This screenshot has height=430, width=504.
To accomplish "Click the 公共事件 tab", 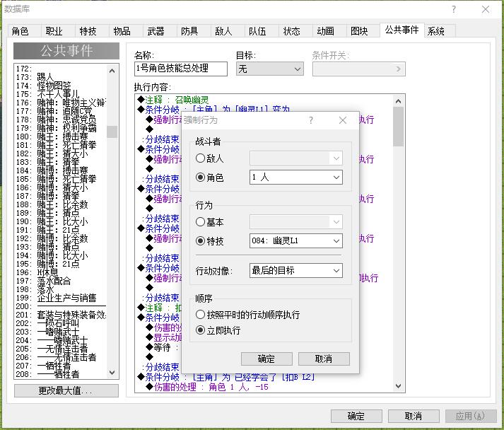I will [x=402, y=30].
